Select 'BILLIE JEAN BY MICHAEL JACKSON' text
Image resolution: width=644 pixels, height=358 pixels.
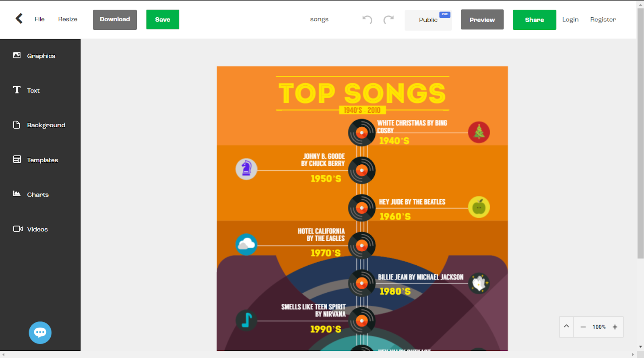pyautogui.click(x=421, y=277)
